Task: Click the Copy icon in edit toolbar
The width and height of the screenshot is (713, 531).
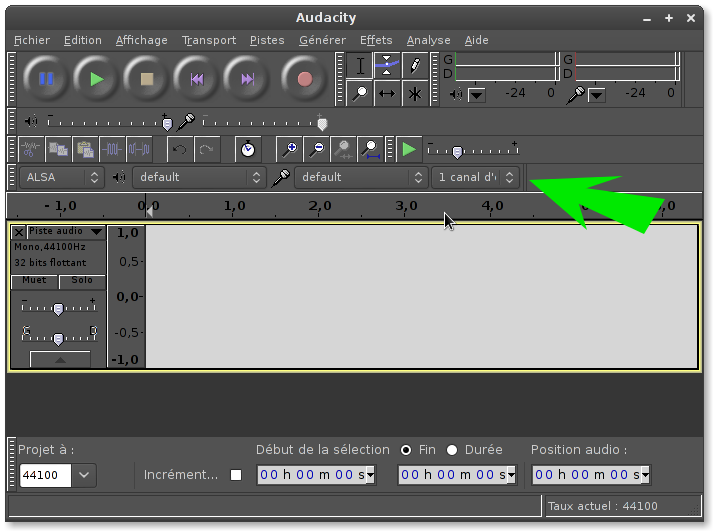Action: pyautogui.click(x=58, y=149)
